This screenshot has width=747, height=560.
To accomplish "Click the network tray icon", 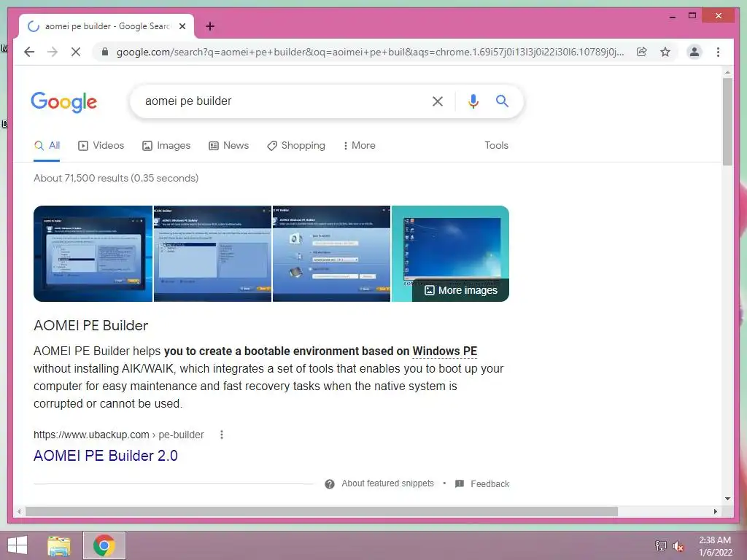I will click(x=660, y=545).
